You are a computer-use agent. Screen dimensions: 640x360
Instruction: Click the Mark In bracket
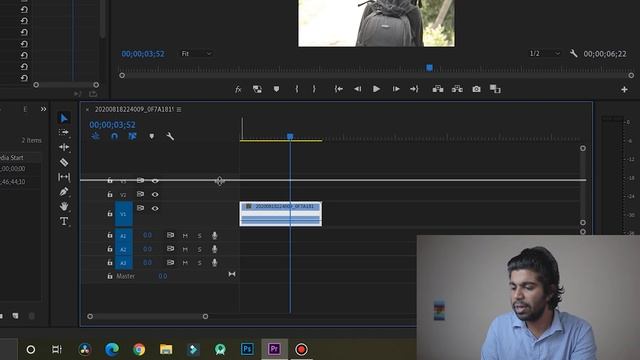[x=297, y=89]
